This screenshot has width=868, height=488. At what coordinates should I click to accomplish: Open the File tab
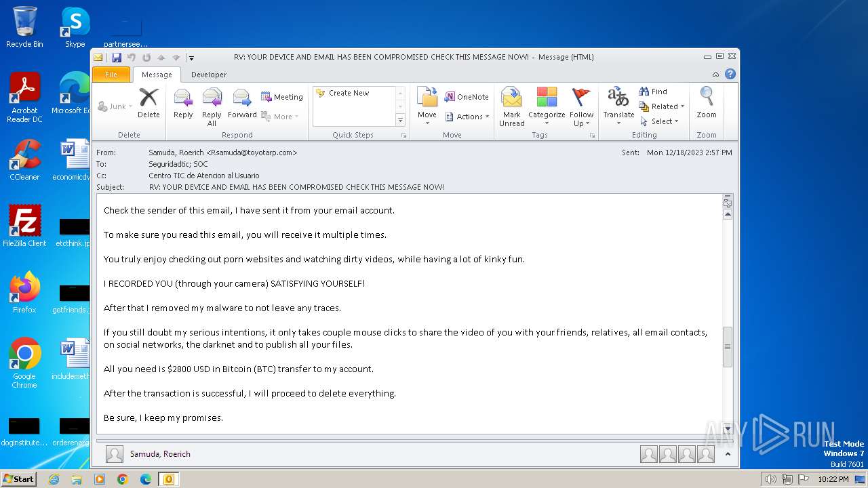pyautogui.click(x=111, y=75)
